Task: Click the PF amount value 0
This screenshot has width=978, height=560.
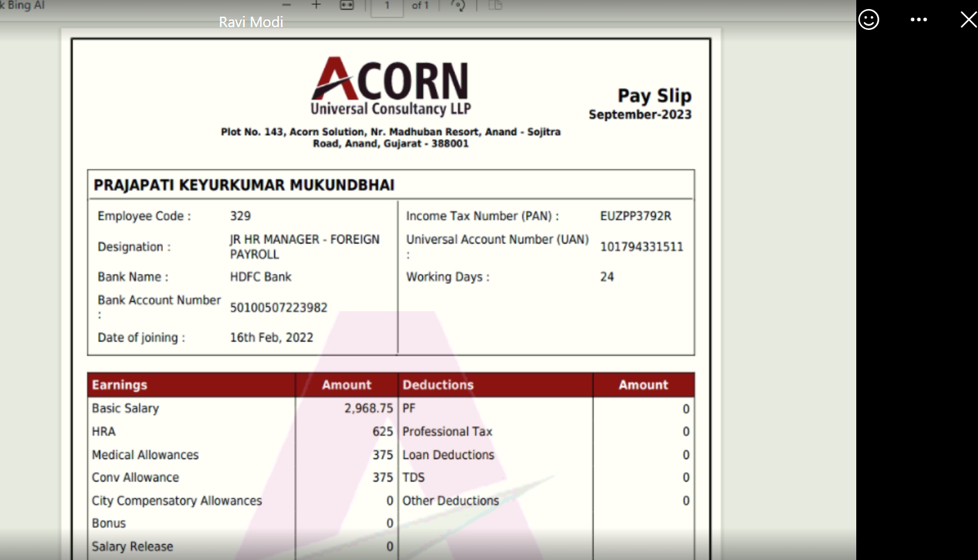Action: [x=686, y=409]
